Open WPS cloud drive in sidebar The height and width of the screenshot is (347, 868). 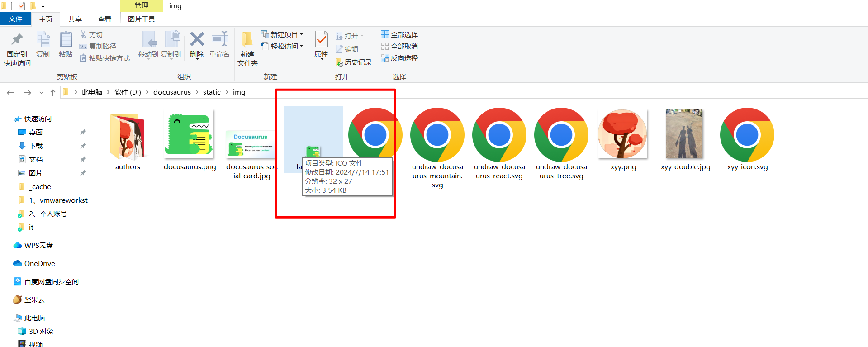33,245
